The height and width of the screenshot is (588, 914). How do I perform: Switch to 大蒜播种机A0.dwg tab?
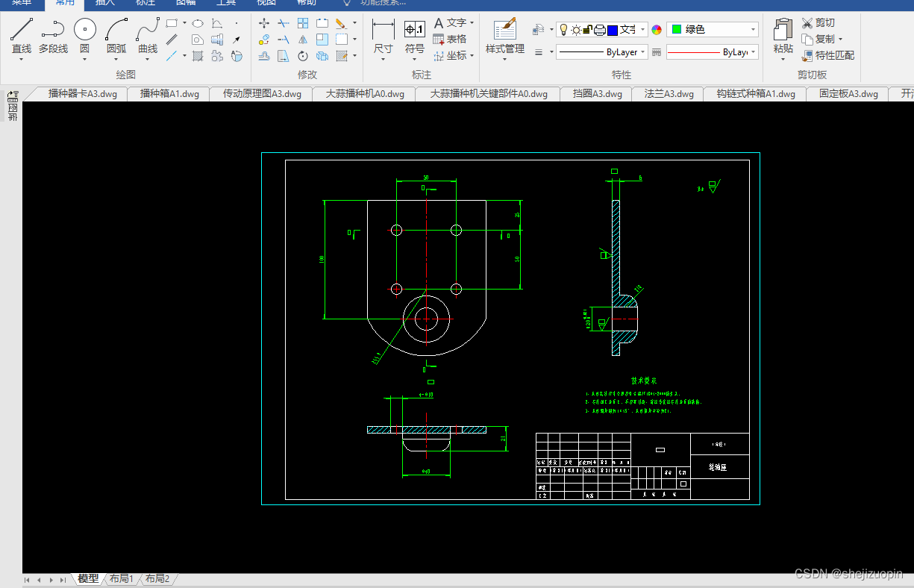point(365,94)
